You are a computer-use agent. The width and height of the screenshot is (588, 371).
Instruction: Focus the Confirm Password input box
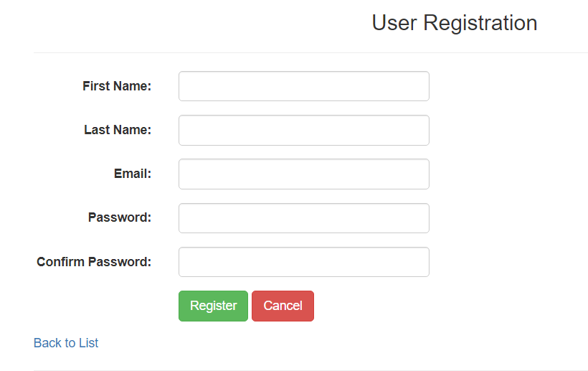coord(303,262)
